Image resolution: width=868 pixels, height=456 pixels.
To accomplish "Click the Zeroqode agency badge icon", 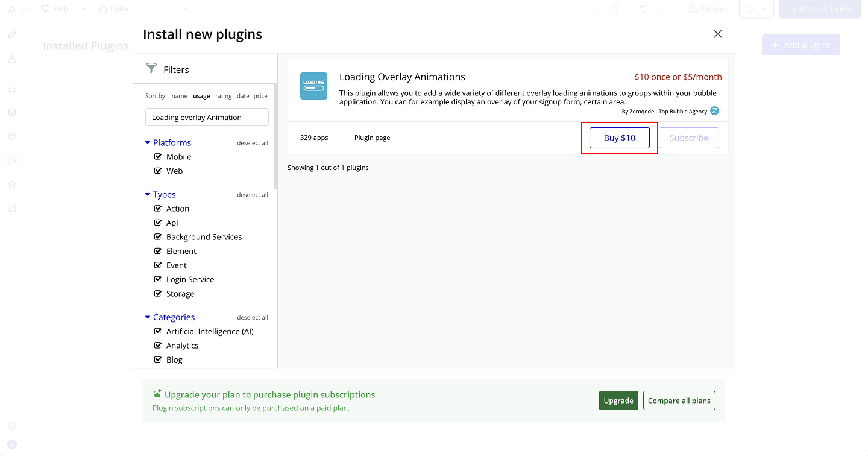I will (714, 111).
